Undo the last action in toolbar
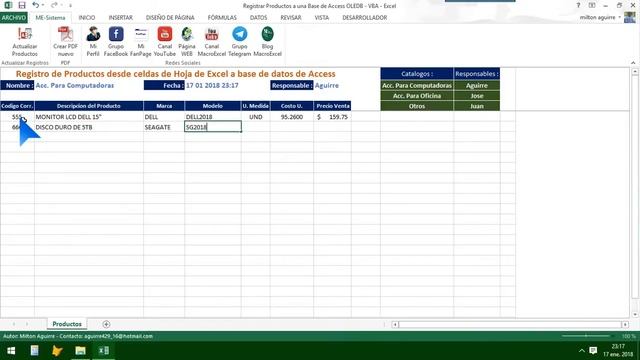Screen dimensions: 640x360 tap(36, 5)
